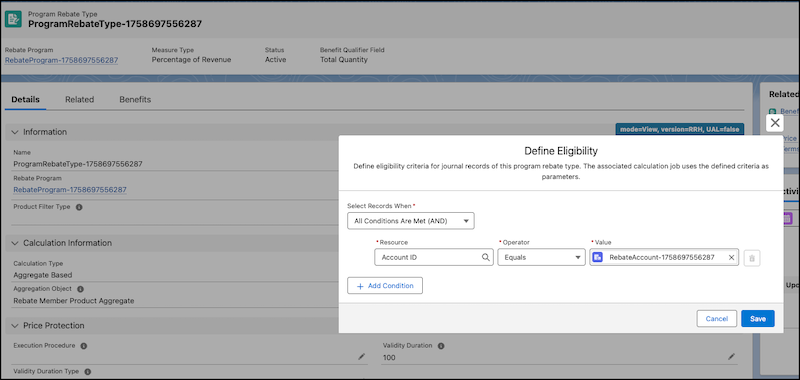This screenshot has height=380, width=800.
Task: Delete the condition row using trash icon
Action: coord(752,258)
